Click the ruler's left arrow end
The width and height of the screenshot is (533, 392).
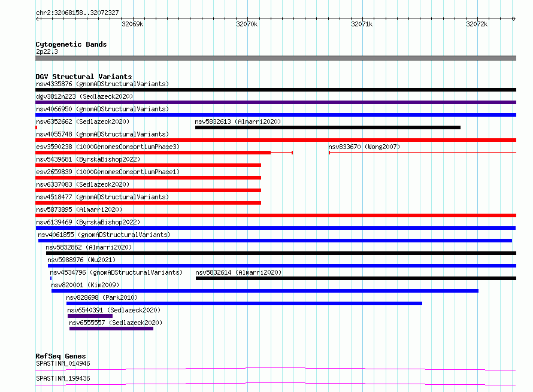(x=38, y=19)
